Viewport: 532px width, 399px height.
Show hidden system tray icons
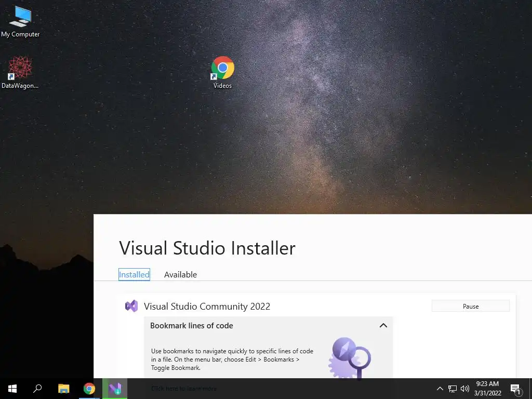pyautogui.click(x=440, y=389)
